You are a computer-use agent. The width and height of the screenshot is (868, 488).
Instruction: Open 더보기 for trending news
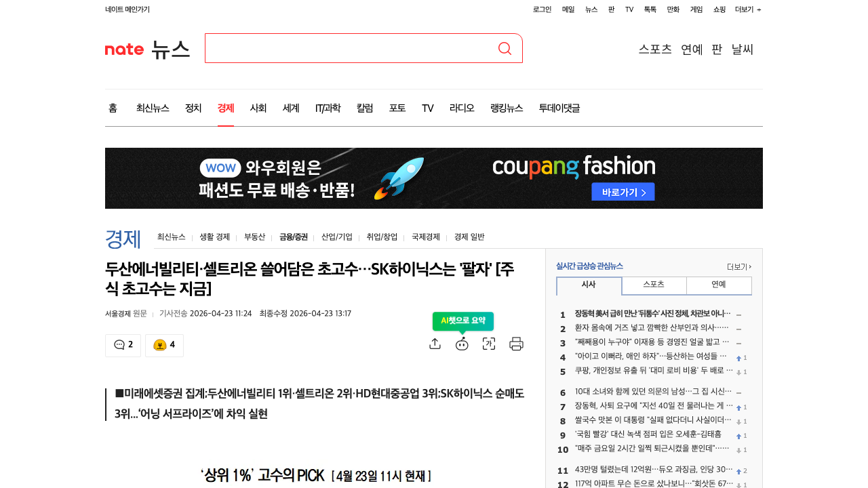point(739,266)
